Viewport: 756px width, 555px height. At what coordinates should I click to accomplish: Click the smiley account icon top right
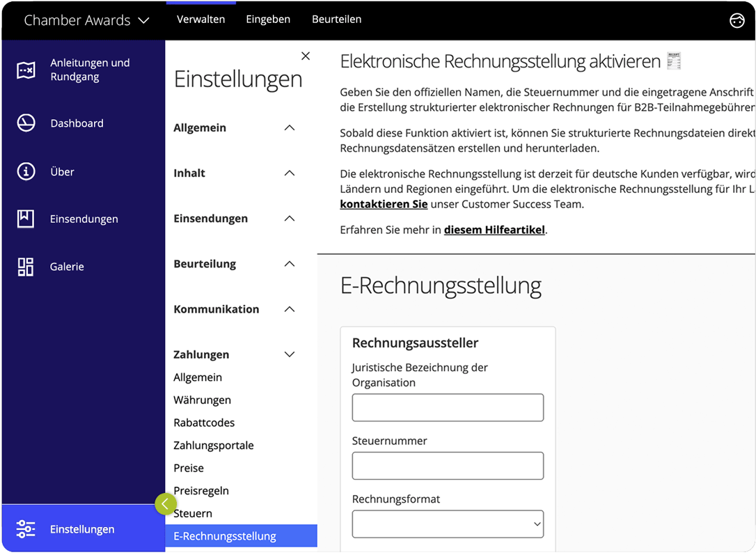(737, 20)
